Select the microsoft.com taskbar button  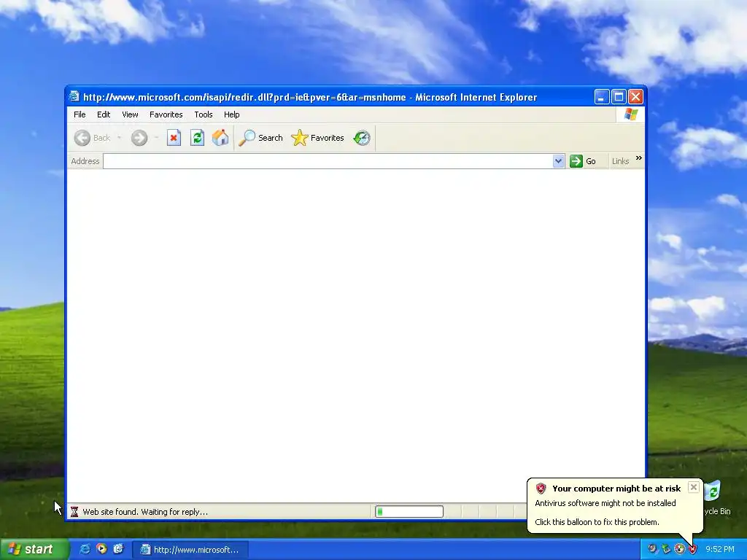point(190,550)
